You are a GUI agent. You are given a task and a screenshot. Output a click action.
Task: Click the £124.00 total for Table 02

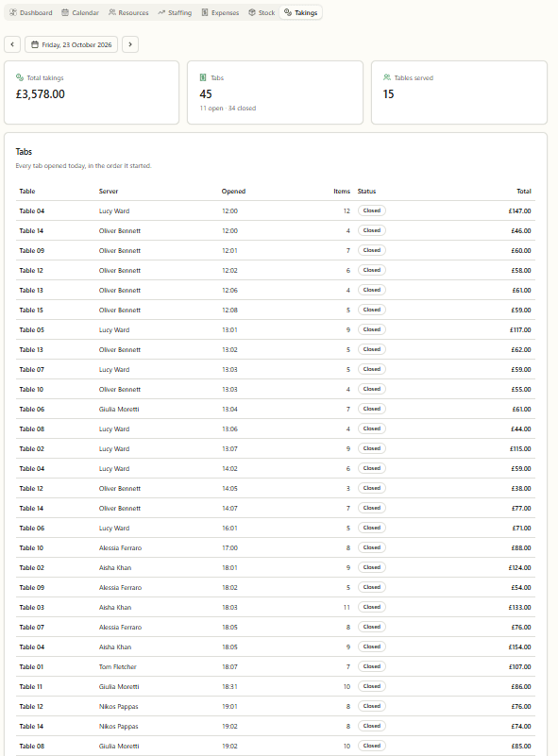tap(519, 567)
